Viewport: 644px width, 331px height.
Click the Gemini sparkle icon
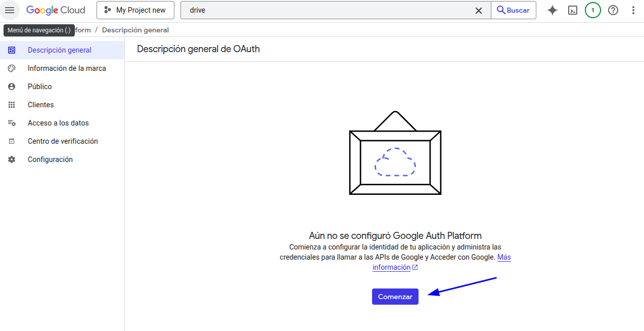point(553,10)
